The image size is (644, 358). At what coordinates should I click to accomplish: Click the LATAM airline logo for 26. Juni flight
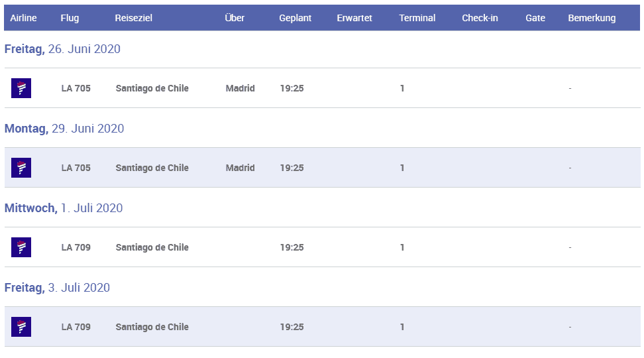click(21, 88)
